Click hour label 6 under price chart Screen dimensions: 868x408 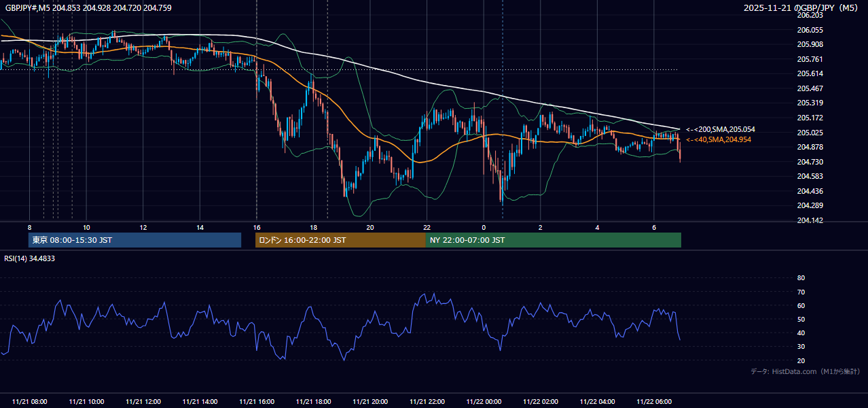point(654,227)
